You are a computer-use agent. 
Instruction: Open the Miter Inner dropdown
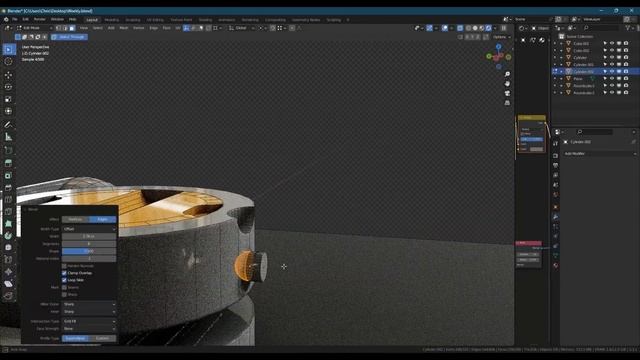pyautogui.click(x=89, y=311)
